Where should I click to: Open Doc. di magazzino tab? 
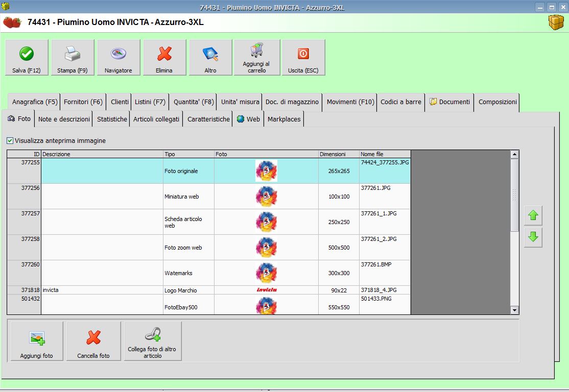[x=292, y=102]
